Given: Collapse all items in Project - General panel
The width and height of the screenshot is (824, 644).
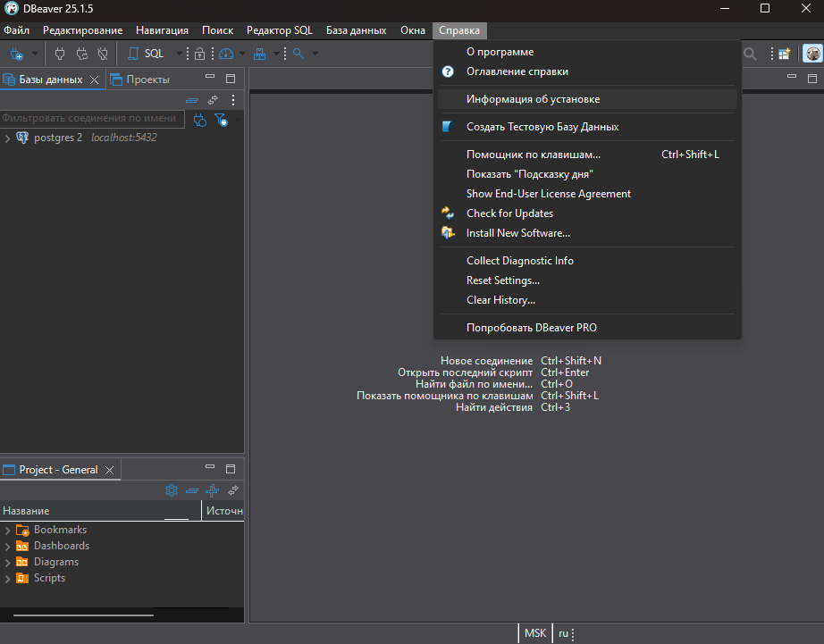Looking at the screenshot, I should click(x=192, y=490).
